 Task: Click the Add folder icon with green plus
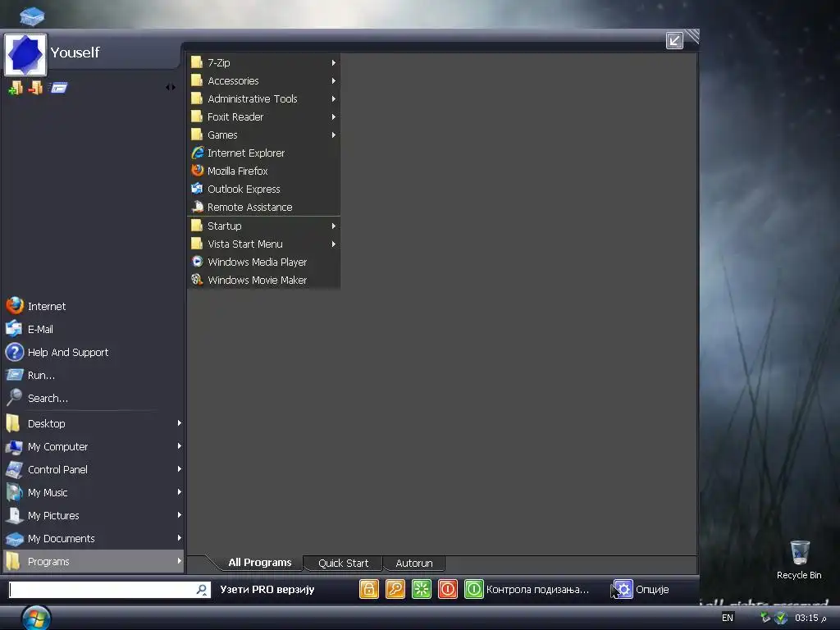point(16,87)
